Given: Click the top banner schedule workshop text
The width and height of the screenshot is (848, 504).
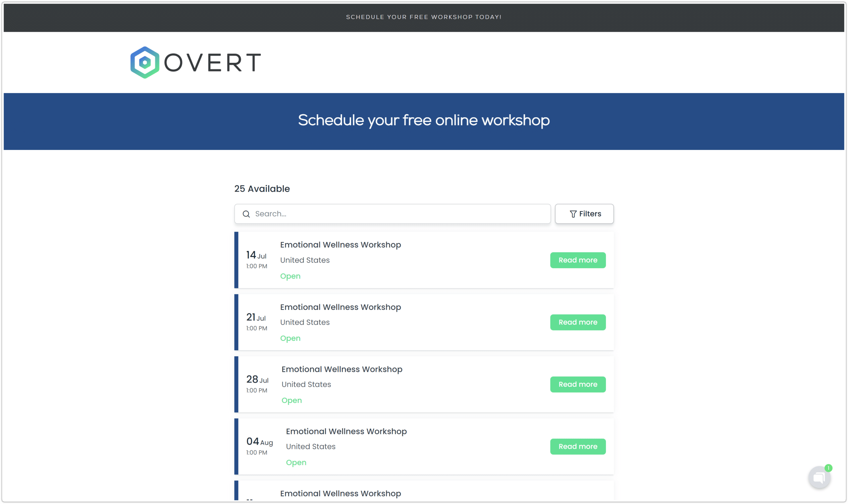Looking at the screenshot, I should (424, 17).
